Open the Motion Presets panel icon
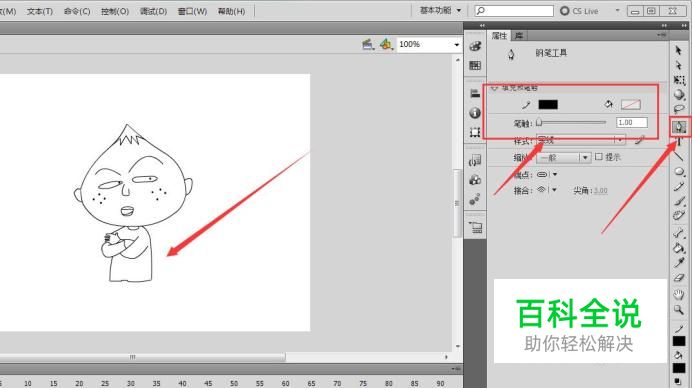The image size is (692, 388). pos(475,200)
